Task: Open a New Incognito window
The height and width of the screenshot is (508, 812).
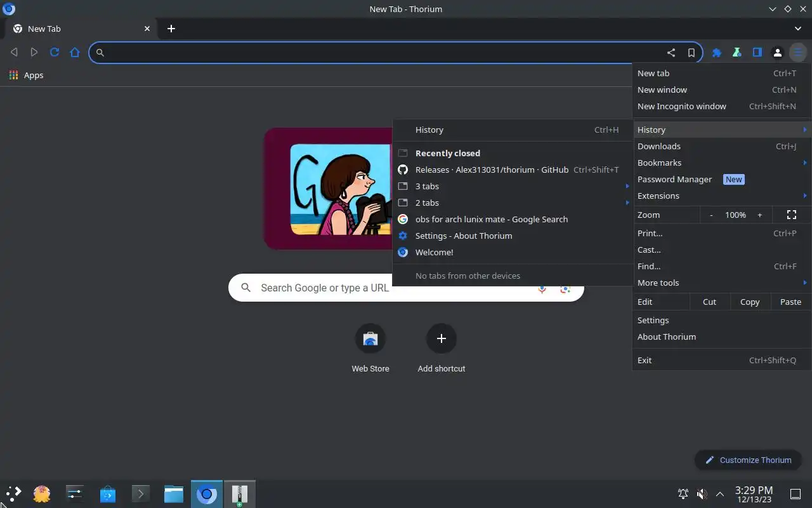Action: 722,106
